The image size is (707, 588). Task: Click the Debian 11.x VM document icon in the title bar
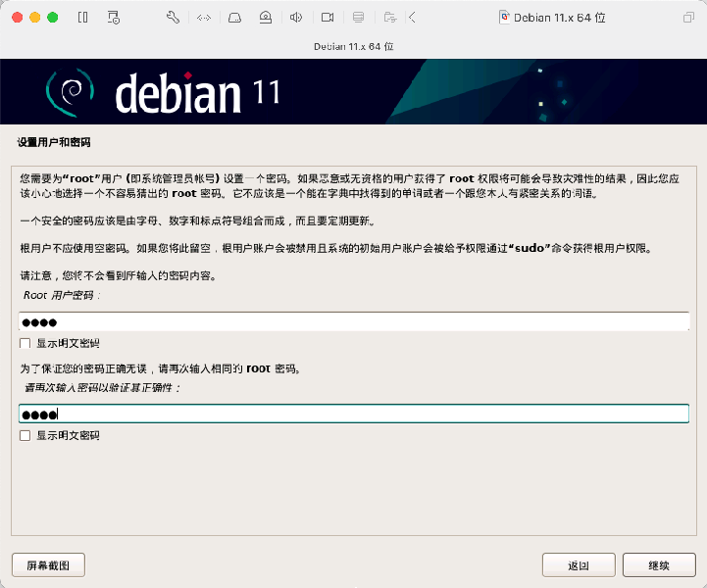coord(505,17)
